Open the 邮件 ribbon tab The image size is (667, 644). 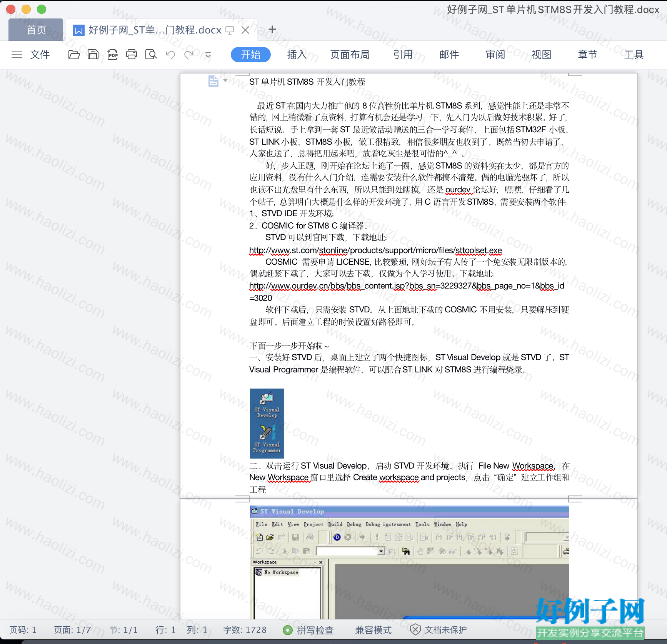pos(449,55)
